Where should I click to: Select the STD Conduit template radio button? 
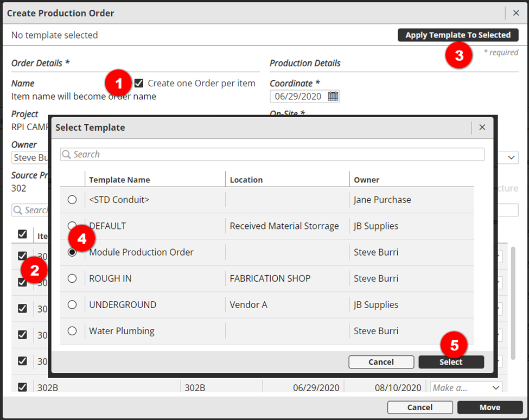[x=72, y=200]
